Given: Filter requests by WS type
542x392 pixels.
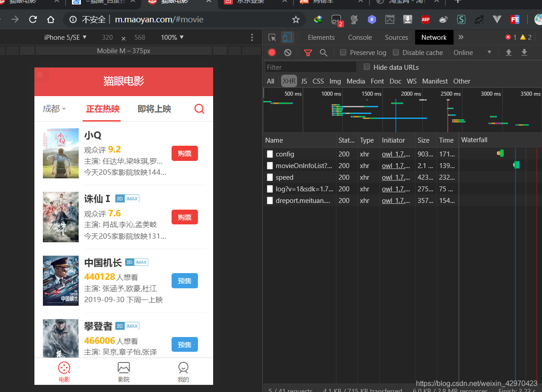Looking at the screenshot, I should [412, 81].
